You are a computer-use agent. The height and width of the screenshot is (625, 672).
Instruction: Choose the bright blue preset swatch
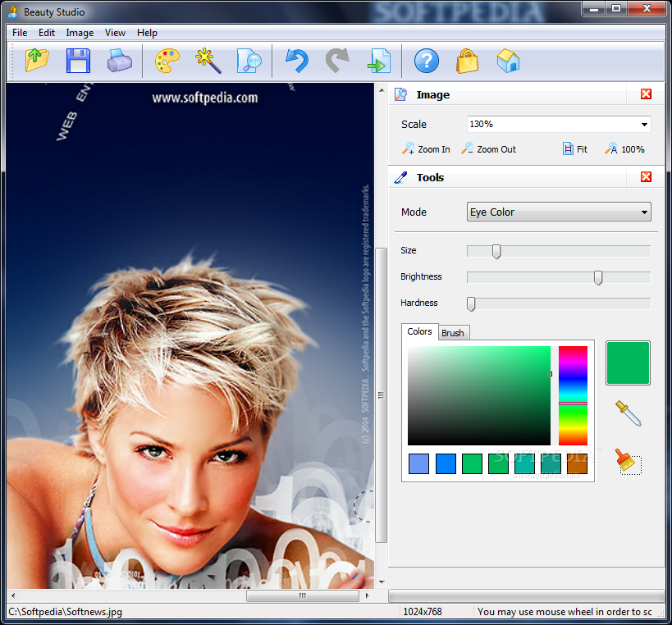coord(446,464)
